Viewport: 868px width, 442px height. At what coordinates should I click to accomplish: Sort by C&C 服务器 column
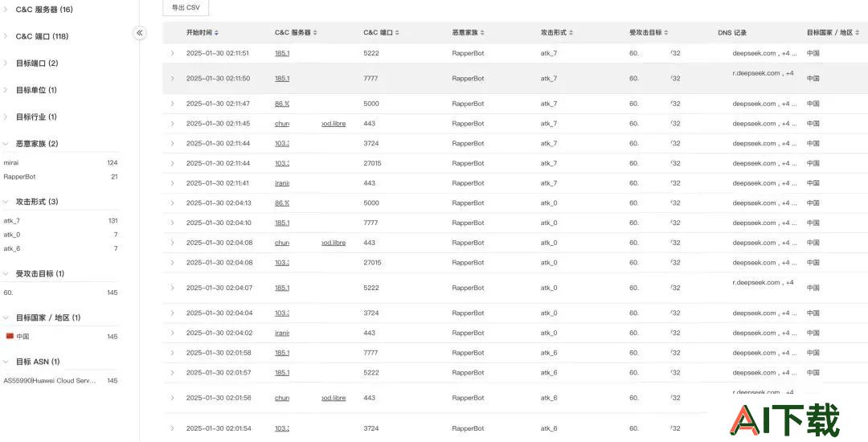pos(315,33)
